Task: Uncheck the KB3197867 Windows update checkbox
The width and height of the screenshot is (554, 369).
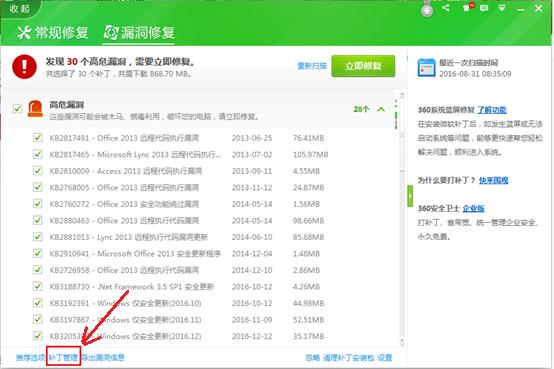Action: [37, 319]
